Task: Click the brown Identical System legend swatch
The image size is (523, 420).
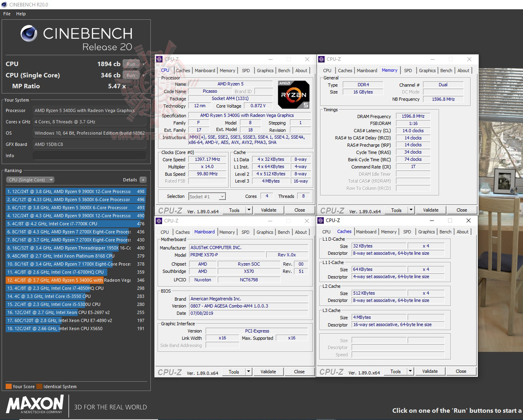Action: (39, 386)
